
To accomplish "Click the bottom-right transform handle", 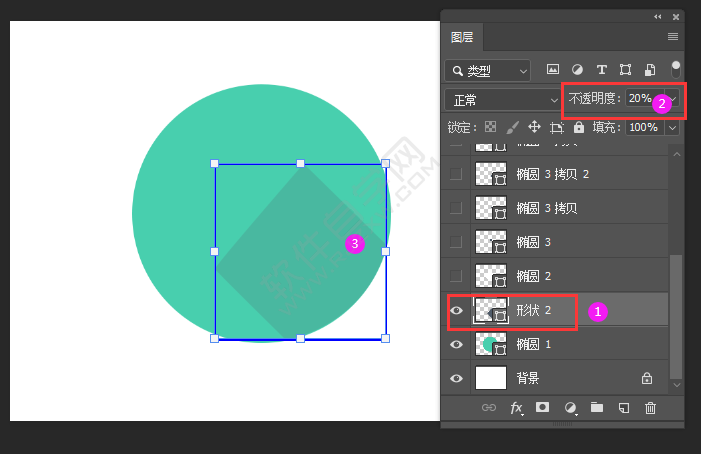I will click(385, 338).
